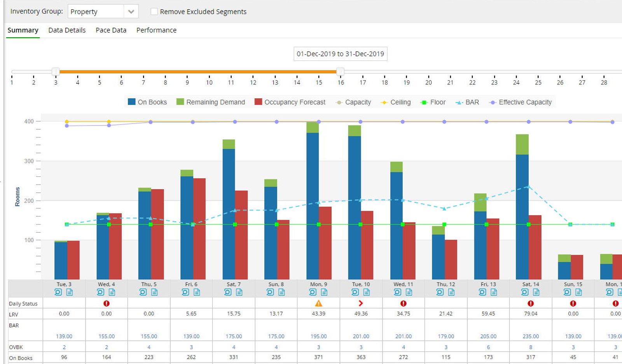Open document icon under Mon, 9
Screen dimensions: 622x364
tap(324, 292)
